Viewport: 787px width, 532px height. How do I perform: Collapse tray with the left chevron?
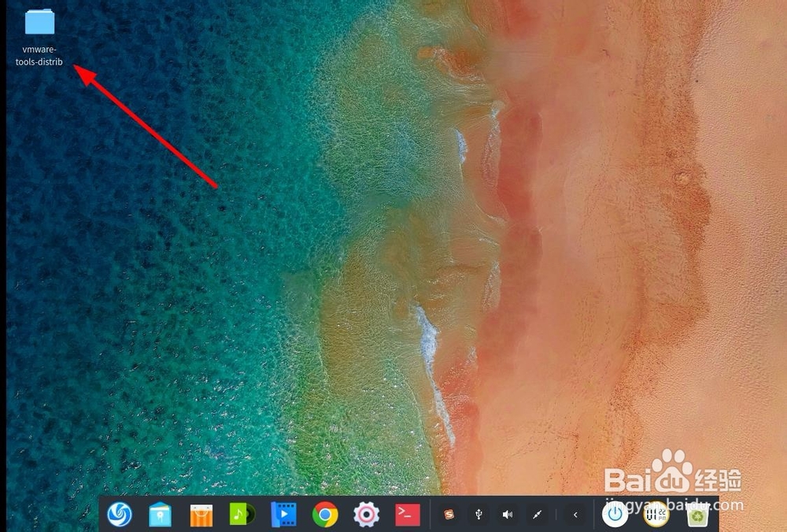575,515
